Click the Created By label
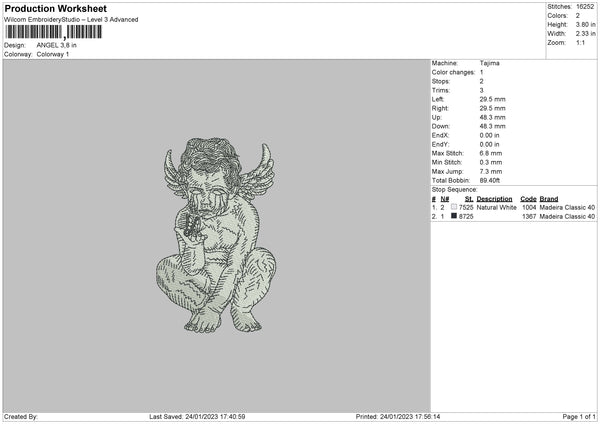Image resolution: width=600 pixels, height=424 pixels. click(x=21, y=417)
